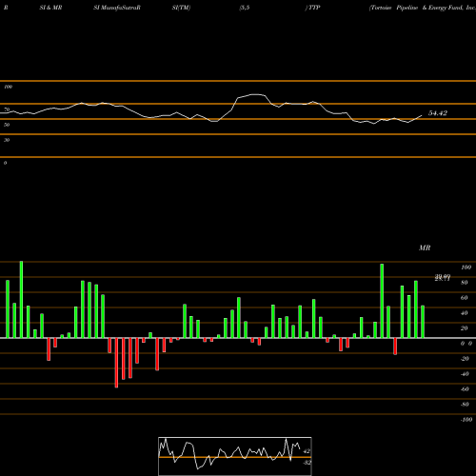Click the 32 label in mini chart
Image resolution: width=476 pixels, height=476 pixels.
click(307, 463)
